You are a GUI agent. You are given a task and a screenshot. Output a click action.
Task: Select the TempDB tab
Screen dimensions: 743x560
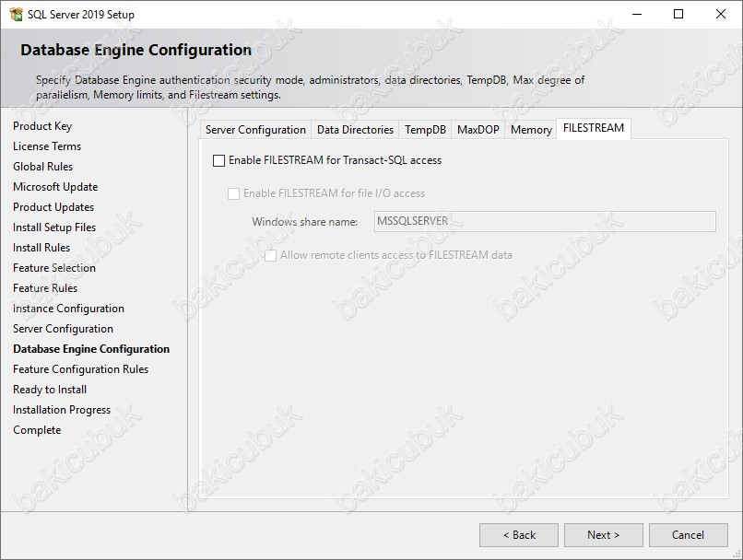[425, 129]
